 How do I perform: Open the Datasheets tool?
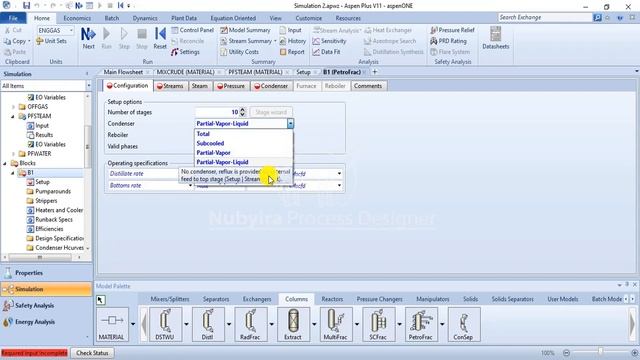[496, 38]
